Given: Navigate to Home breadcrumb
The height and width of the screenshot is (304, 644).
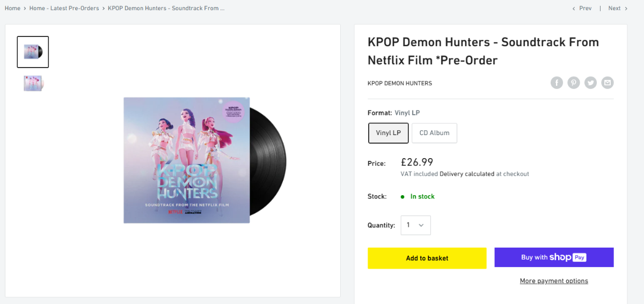Looking at the screenshot, I should pyautogui.click(x=12, y=8).
